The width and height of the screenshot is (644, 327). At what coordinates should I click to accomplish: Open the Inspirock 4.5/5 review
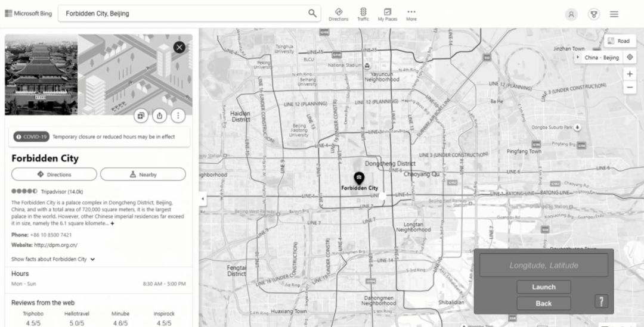click(x=164, y=319)
